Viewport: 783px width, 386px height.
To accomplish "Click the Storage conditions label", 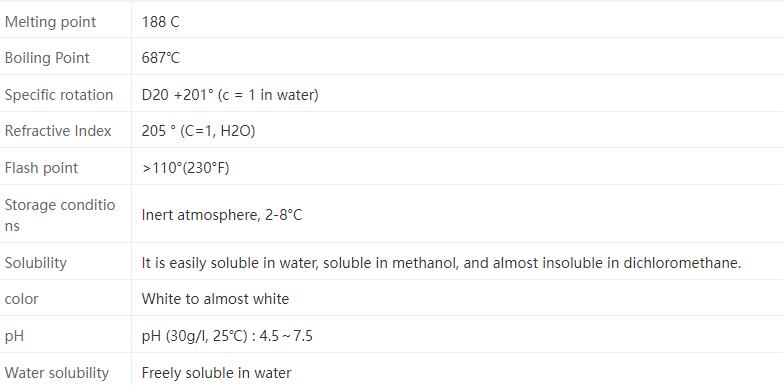I will [x=60, y=215].
